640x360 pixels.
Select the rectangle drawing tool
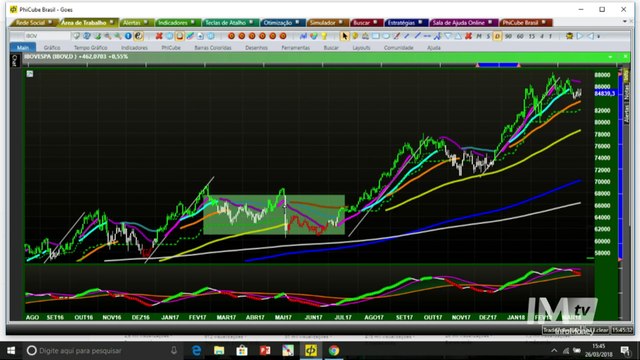[376, 36]
